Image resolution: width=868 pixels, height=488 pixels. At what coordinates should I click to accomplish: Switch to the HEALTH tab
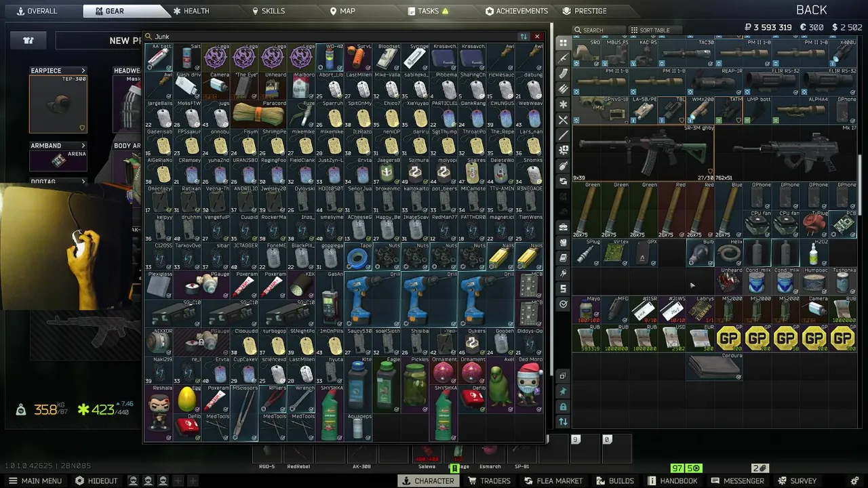[191, 11]
